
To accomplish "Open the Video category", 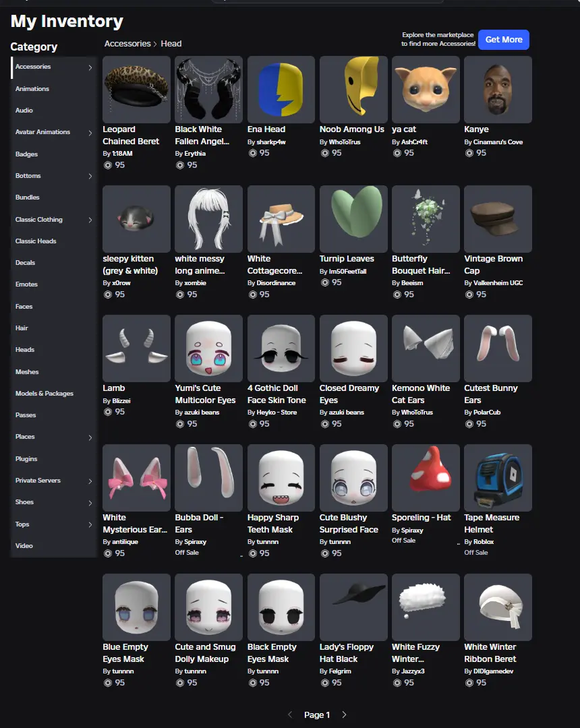I will tap(24, 545).
